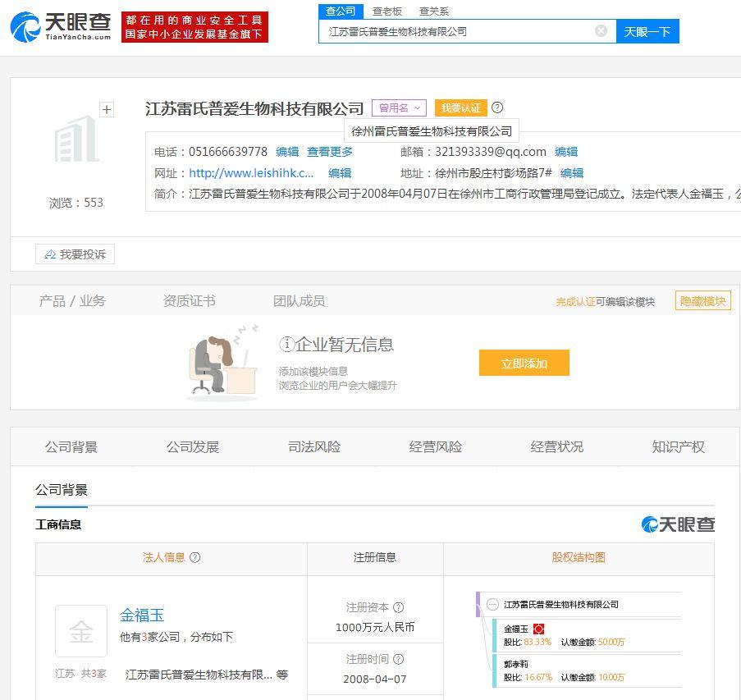Click the 金 avatar thumbnail

point(81,631)
